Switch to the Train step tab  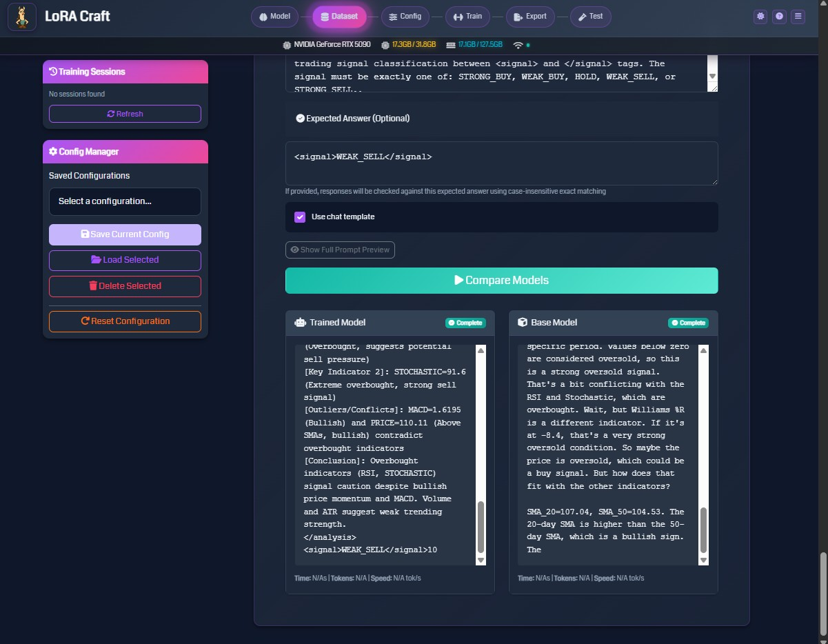467,17
